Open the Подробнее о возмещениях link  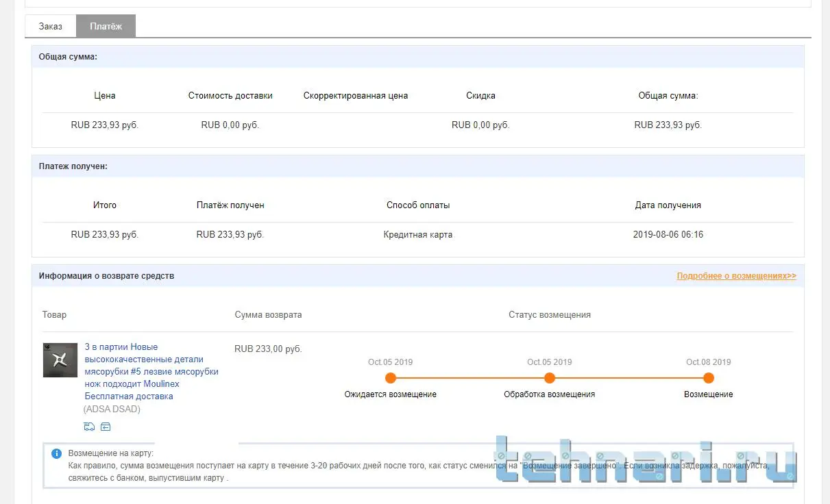coord(736,276)
